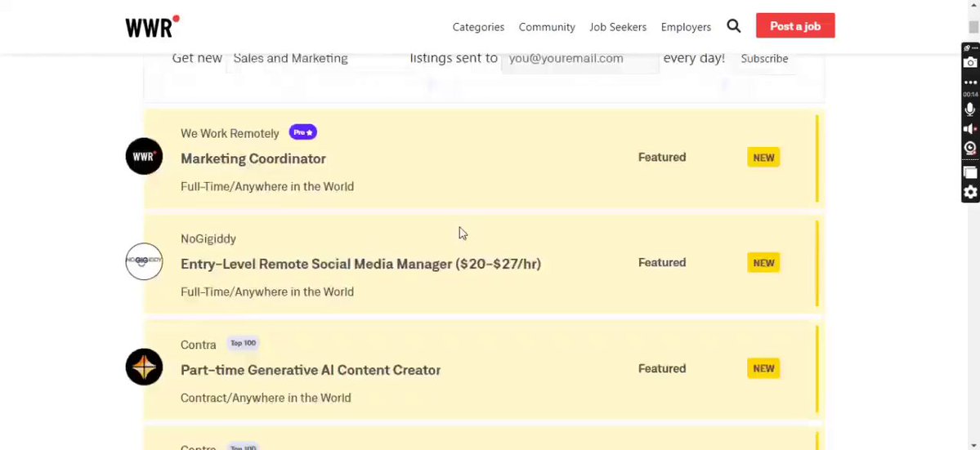Open recorder settings gear
Viewport: 980px width, 450px height.
click(970, 192)
